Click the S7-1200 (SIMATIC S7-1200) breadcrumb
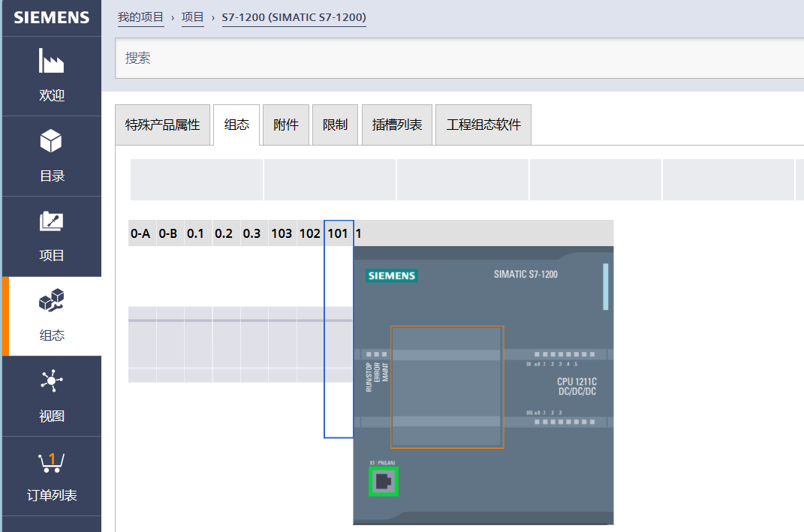Viewport: 804px width, 532px height. (294, 17)
